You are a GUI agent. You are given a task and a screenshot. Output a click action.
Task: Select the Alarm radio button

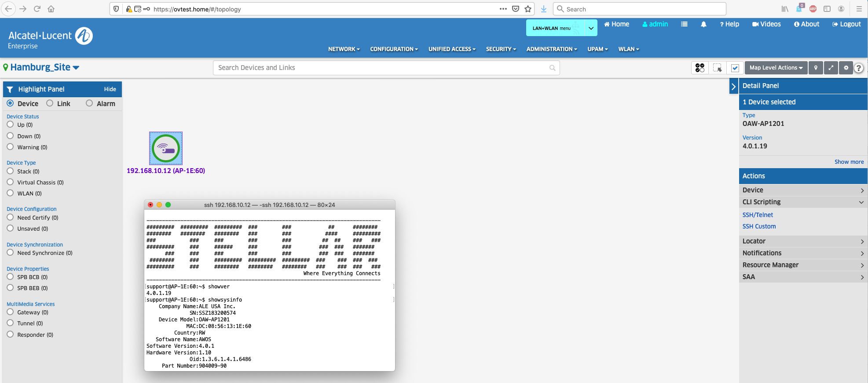click(89, 103)
